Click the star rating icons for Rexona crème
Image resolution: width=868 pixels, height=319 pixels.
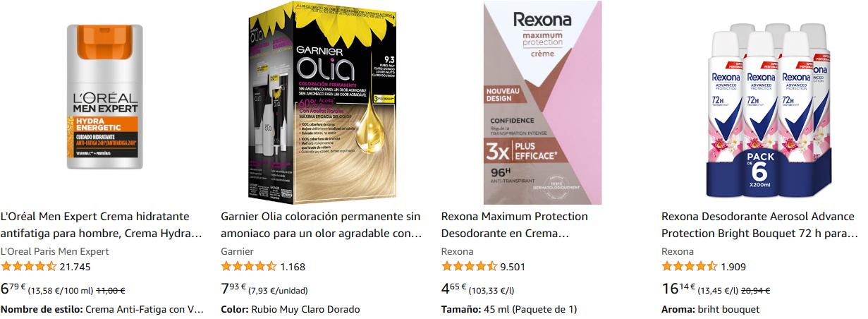pyautogui.click(x=469, y=267)
